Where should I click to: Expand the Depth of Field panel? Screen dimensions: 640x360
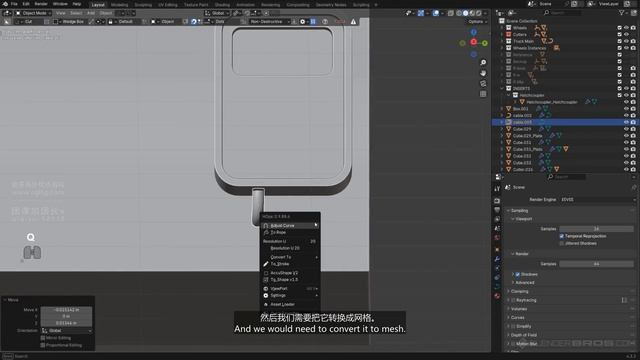[x=509, y=335]
